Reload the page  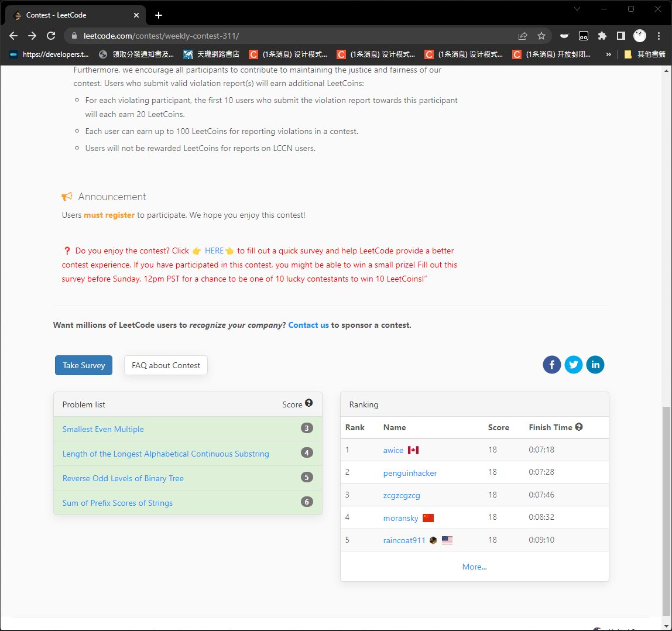tap(51, 36)
